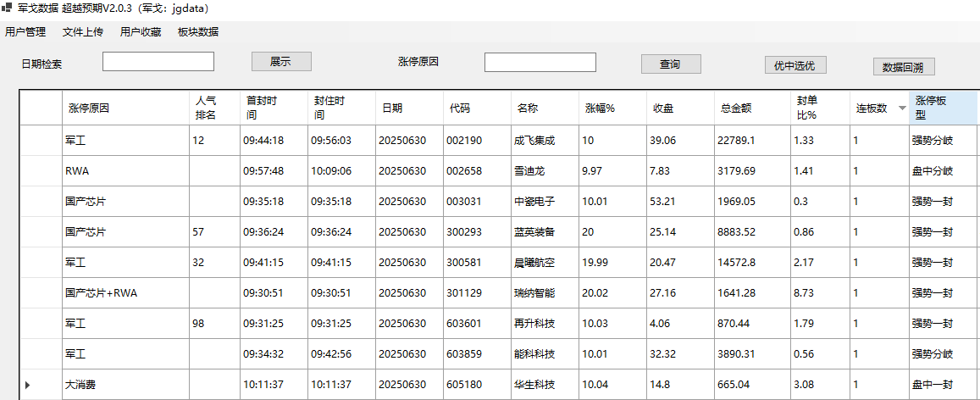The height and width of the screenshot is (400, 980).
Task: Click the current row arrow indicator beside 大消费
Action: (27, 385)
